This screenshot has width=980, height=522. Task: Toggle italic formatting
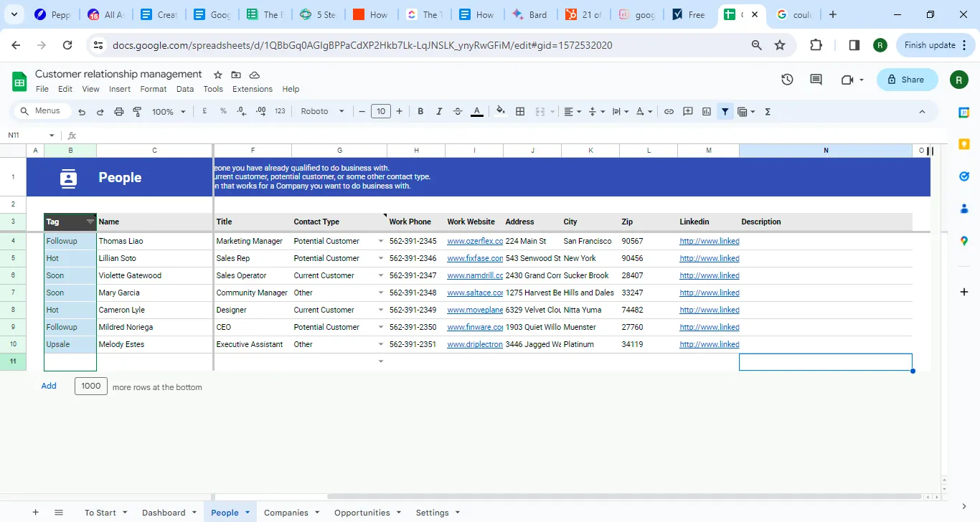439,111
